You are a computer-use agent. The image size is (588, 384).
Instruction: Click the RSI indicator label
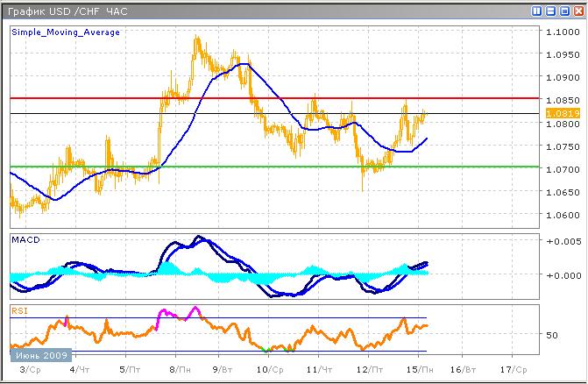click(19, 309)
